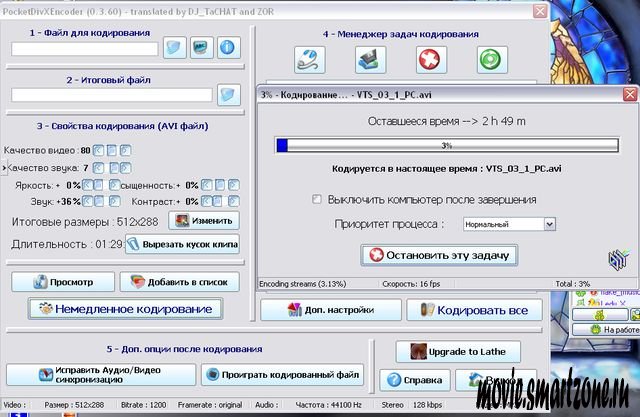Image resolution: width=640 pixels, height=417 pixels.
Task: Remove task with red cross icon
Action: 431,60
